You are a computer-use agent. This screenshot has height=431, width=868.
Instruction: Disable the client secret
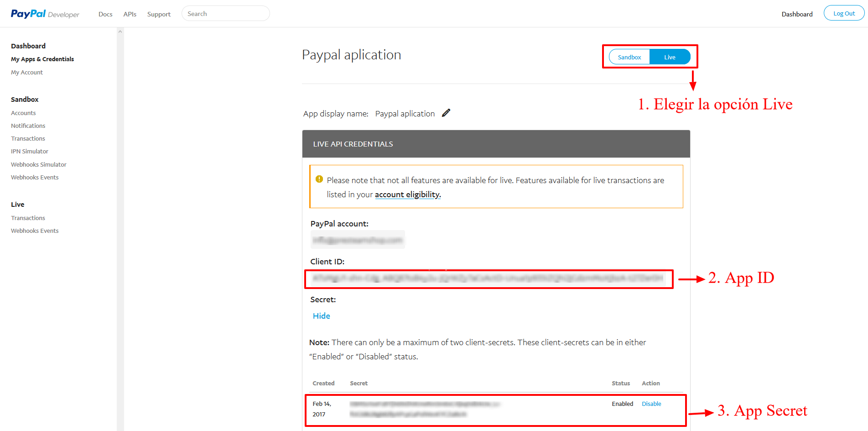[651, 404]
